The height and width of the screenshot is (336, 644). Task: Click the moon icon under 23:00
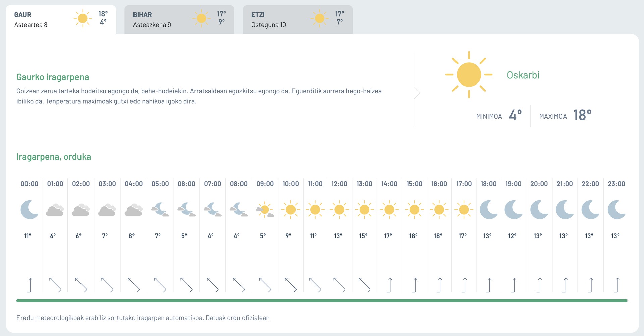(x=616, y=210)
